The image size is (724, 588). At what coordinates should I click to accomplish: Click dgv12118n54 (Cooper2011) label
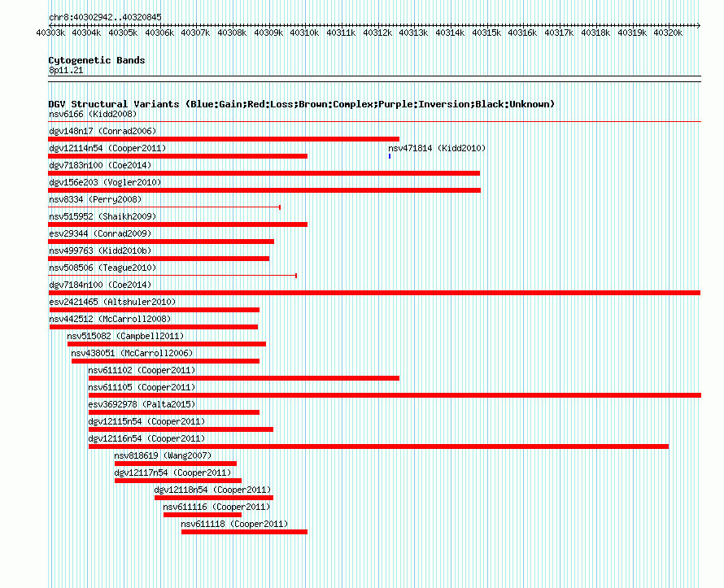click(212, 490)
